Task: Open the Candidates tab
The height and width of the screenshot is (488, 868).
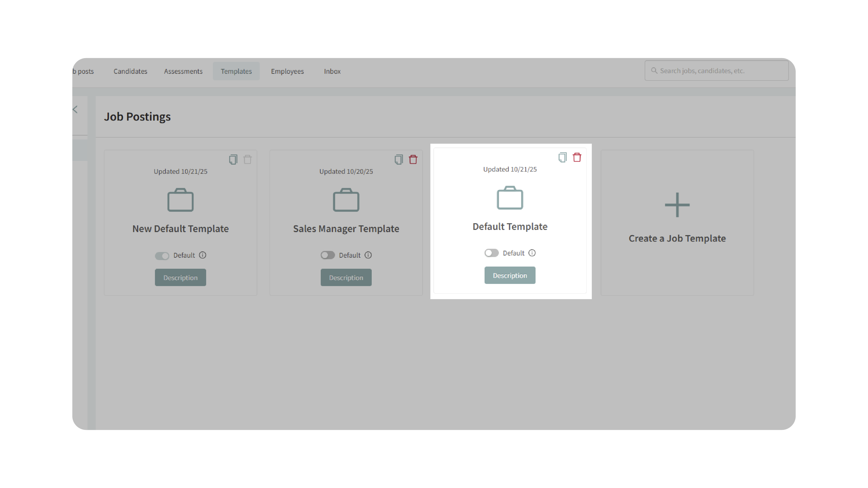Action: point(130,71)
